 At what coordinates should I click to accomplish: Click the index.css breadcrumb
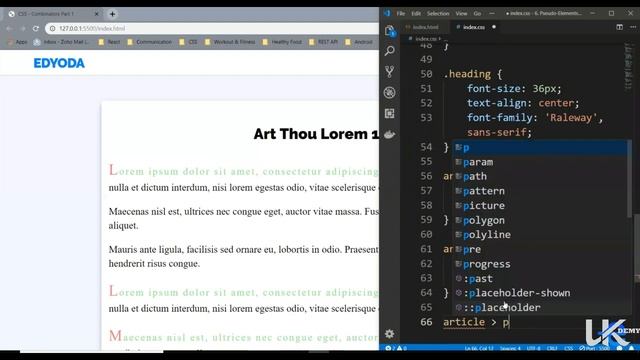[425, 38]
